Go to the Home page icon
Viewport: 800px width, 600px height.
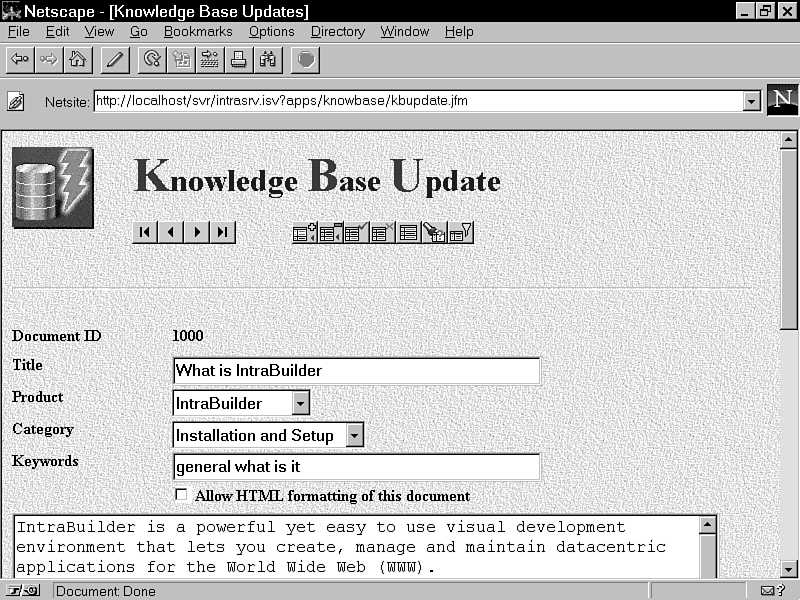75,60
